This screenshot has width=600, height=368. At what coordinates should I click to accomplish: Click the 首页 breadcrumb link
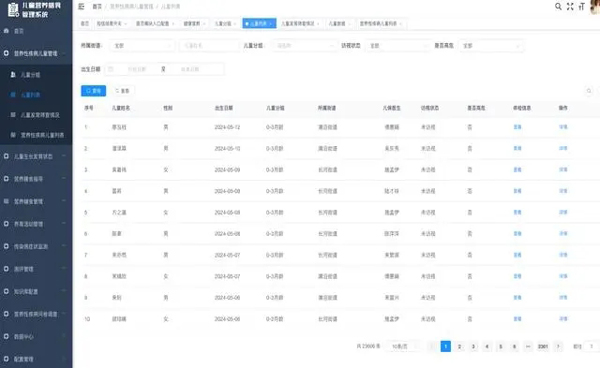(97, 7)
